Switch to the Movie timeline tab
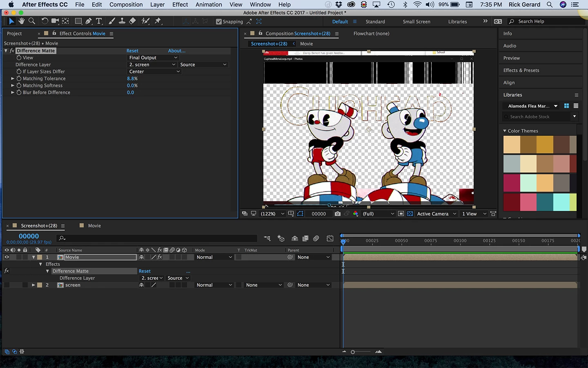Image resolution: width=588 pixels, height=368 pixels. click(x=94, y=226)
